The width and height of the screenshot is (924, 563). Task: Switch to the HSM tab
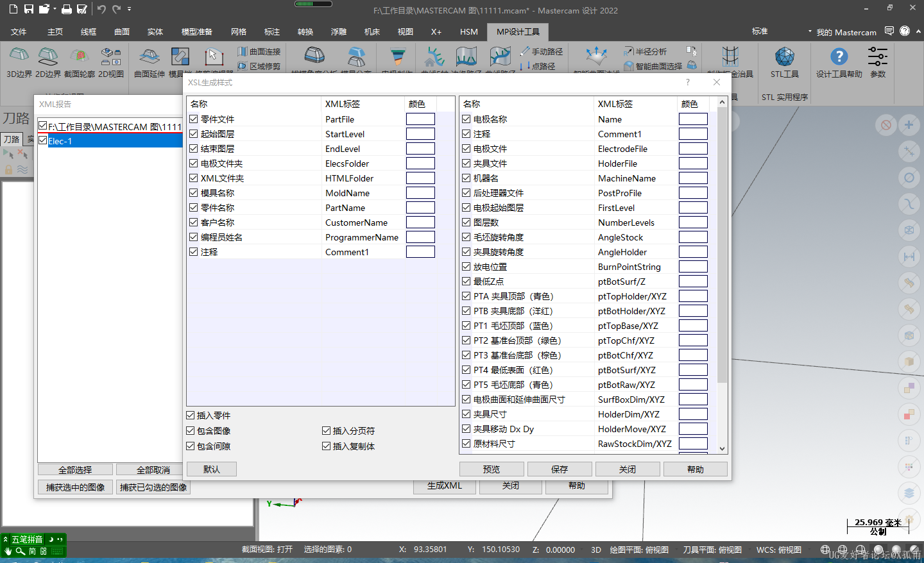point(469,31)
